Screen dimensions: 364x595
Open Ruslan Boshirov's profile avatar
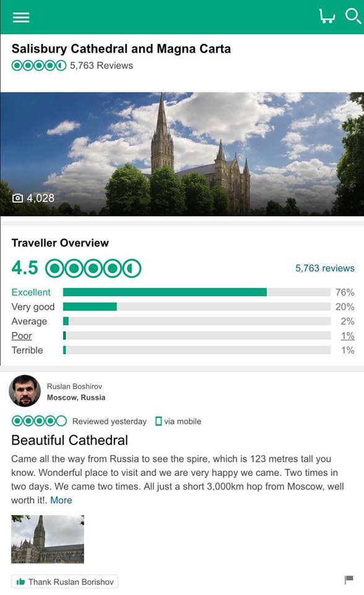coord(25,391)
